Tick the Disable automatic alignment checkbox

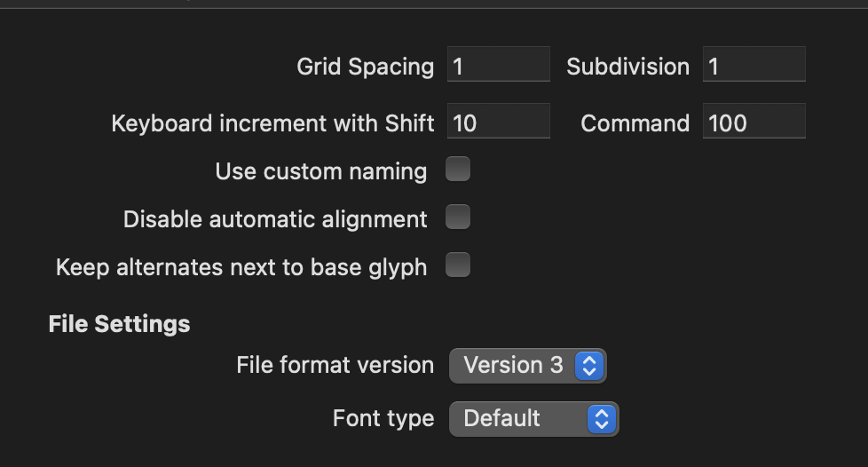pos(458,217)
